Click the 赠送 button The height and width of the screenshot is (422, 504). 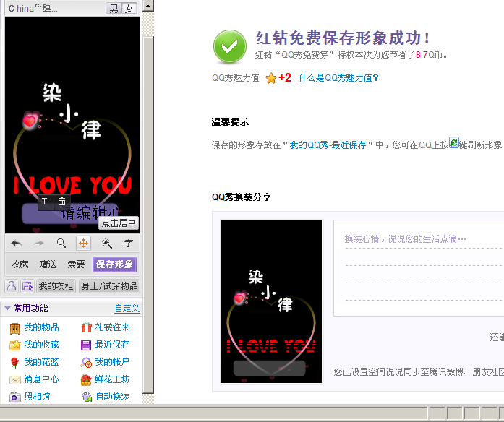pos(48,264)
